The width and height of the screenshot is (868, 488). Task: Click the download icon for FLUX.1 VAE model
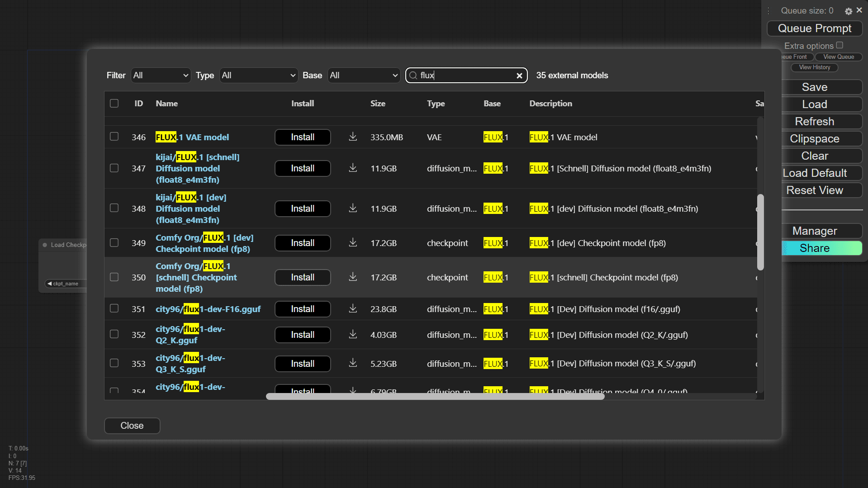[353, 137]
